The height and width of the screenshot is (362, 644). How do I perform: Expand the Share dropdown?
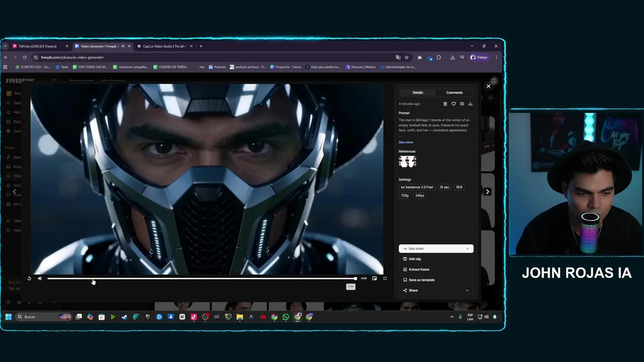coord(436,291)
